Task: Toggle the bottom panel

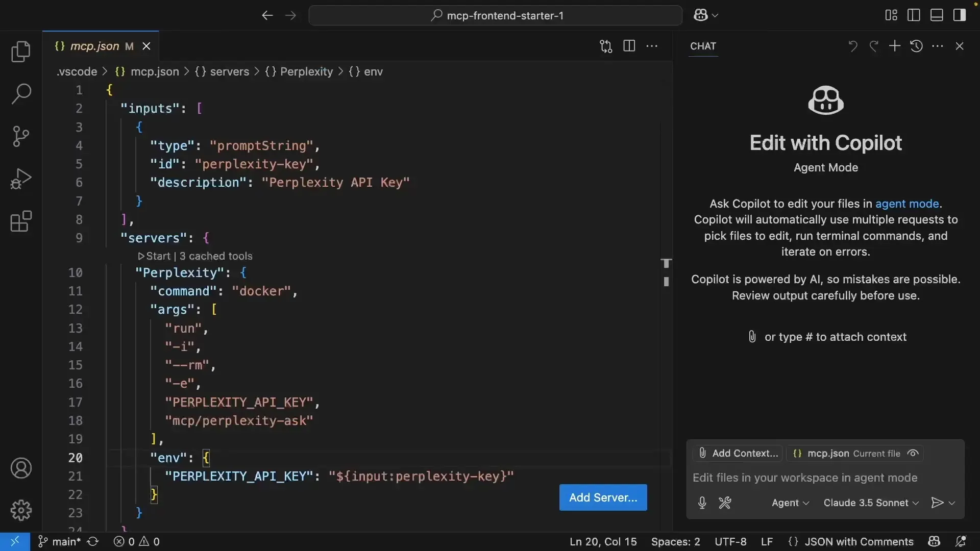Action: coord(937,15)
